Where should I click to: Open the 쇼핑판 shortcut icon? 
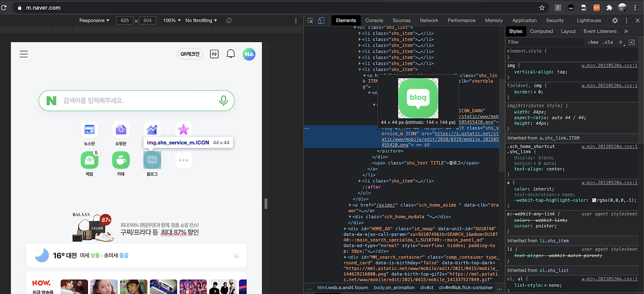[121, 130]
